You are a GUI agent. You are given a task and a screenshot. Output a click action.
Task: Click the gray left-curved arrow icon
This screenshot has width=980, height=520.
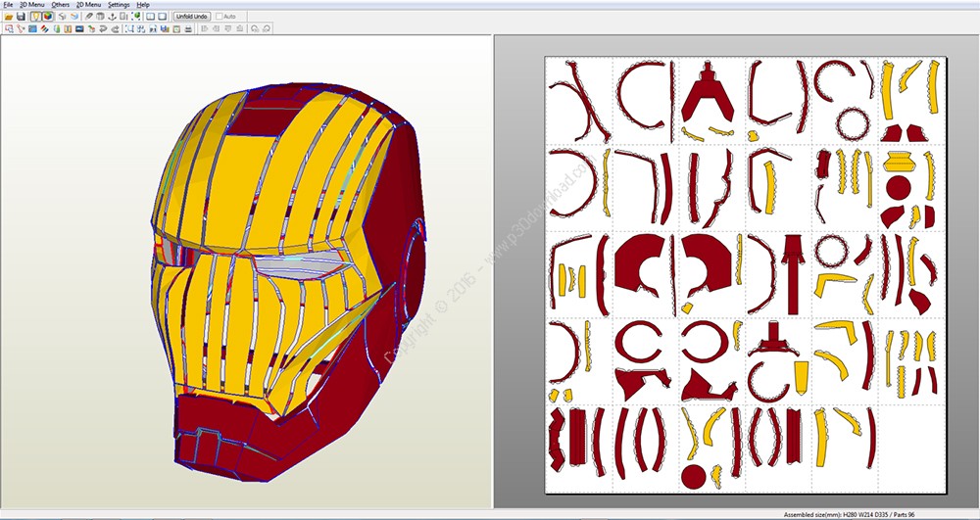[x=103, y=28]
